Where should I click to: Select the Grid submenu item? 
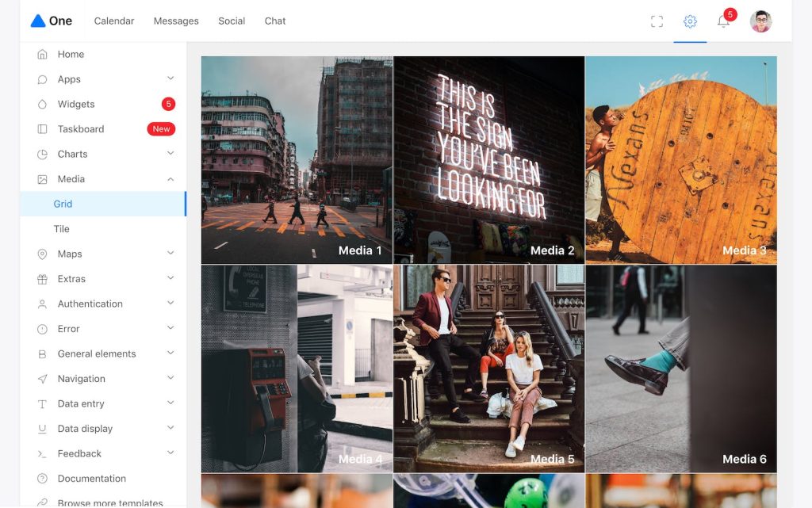(103, 204)
